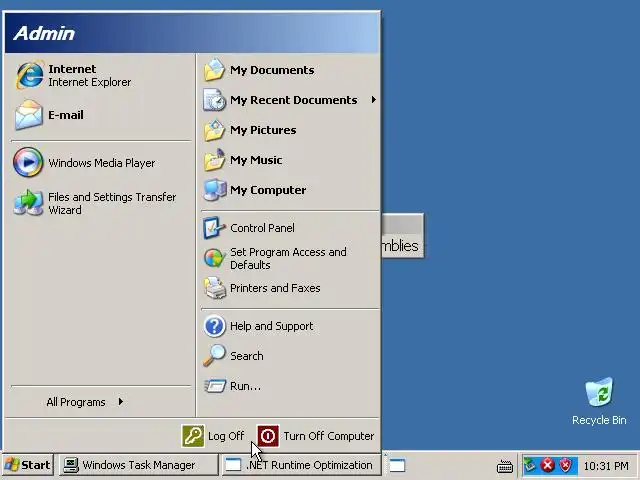The image size is (640, 480).
Task: Click the Internet Explorer label text
Action: (89, 82)
